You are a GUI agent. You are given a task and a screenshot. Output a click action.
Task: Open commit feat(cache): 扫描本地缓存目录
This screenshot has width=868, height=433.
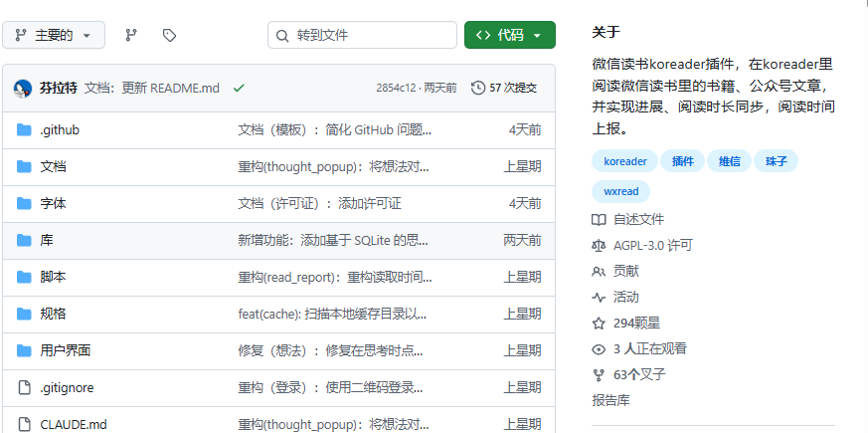click(x=332, y=314)
